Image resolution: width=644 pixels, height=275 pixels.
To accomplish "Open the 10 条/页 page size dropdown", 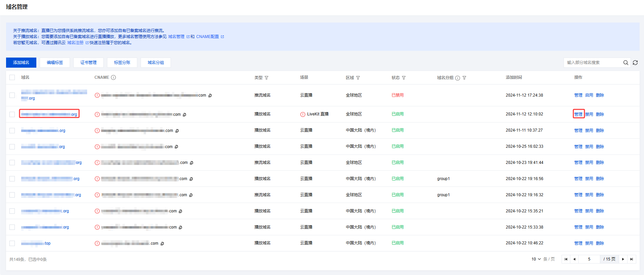I will (x=536, y=259).
